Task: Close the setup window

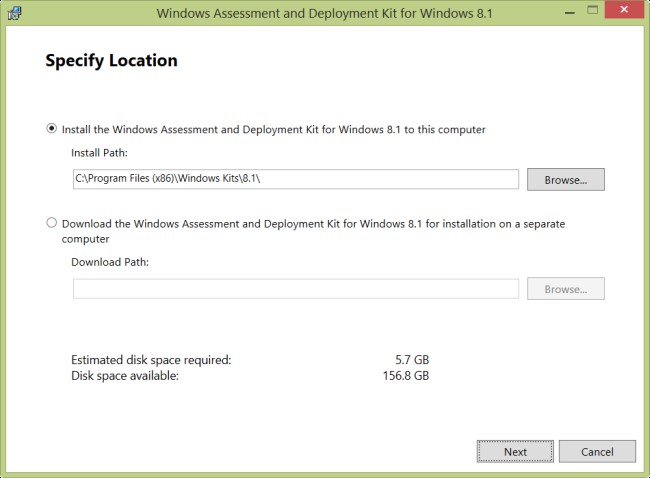Action: pyautogui.click(x=624, y=10)
